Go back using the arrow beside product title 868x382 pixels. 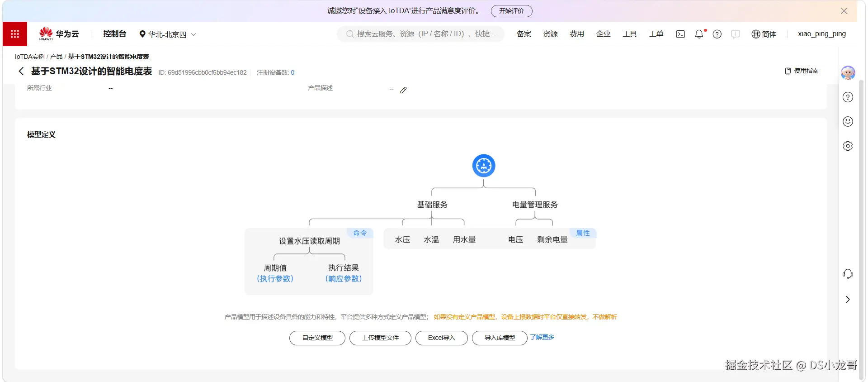[x=21, y=71]
